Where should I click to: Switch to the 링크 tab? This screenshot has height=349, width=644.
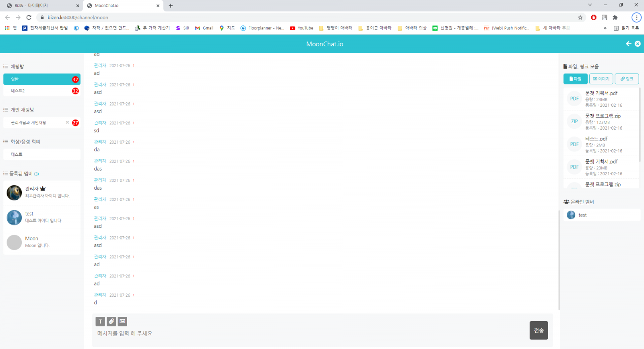pos(627,79)
